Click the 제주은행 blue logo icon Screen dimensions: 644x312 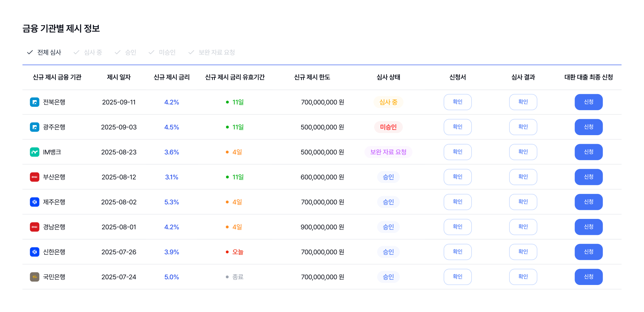[34, 202]
